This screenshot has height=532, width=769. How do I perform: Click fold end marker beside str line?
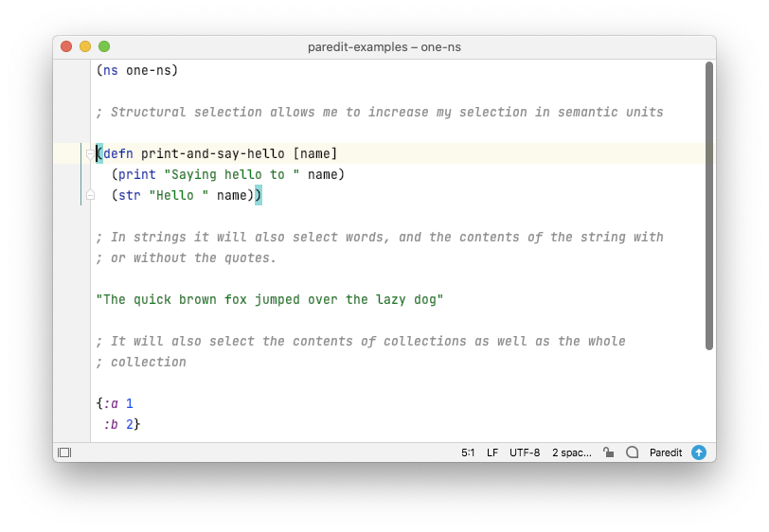click(90, 195)
